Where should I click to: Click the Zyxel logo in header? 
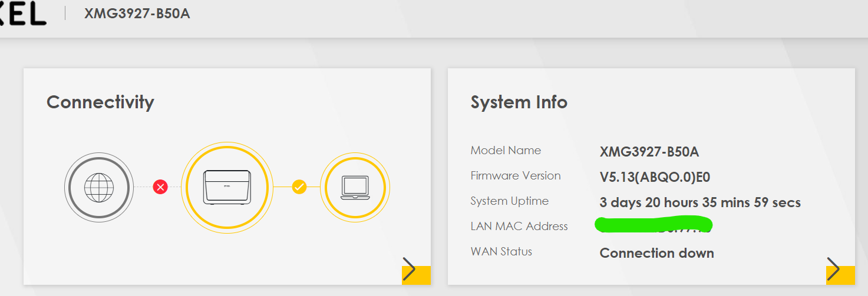[22, 14]
